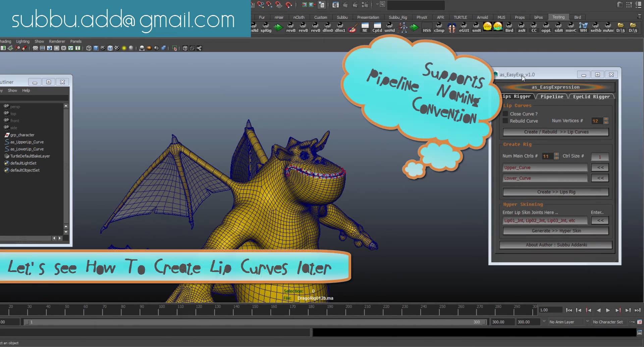Click the Create >> Lips Rig button
This screenshot has height=347, width=644.
click(555, 192)
